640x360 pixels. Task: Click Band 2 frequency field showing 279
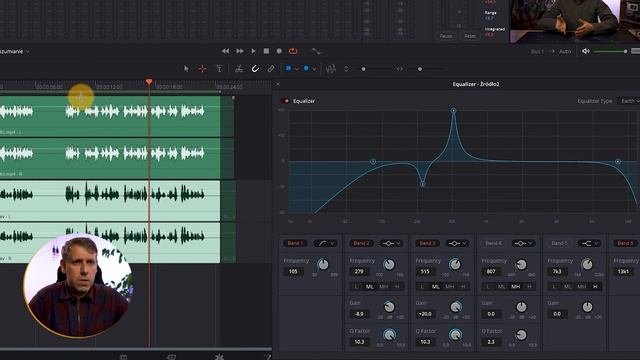click(359, 271)
